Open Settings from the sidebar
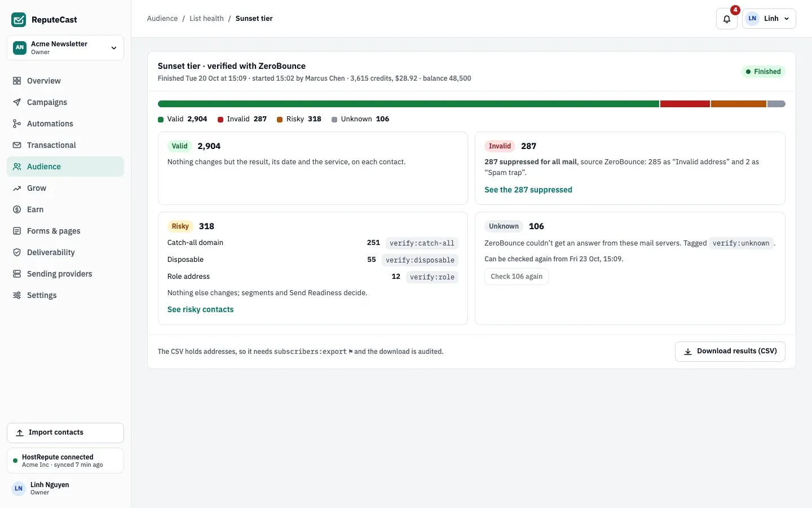Screen dimensions: 812x508 (65, 295)
